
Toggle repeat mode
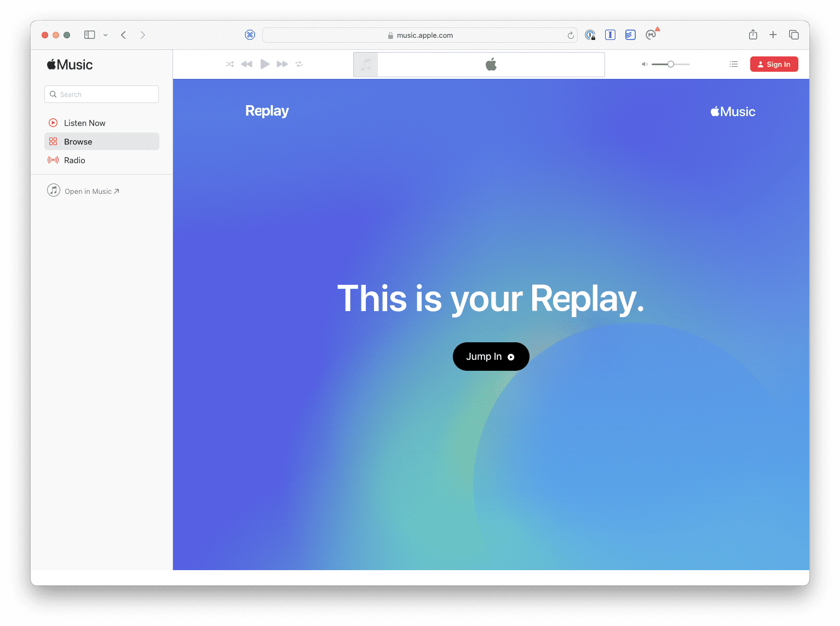(299, 64)
